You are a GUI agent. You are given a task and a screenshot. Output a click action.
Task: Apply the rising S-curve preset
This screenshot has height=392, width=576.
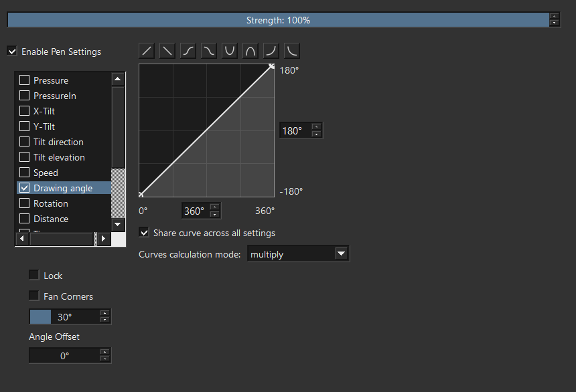(x=189, y=51)
